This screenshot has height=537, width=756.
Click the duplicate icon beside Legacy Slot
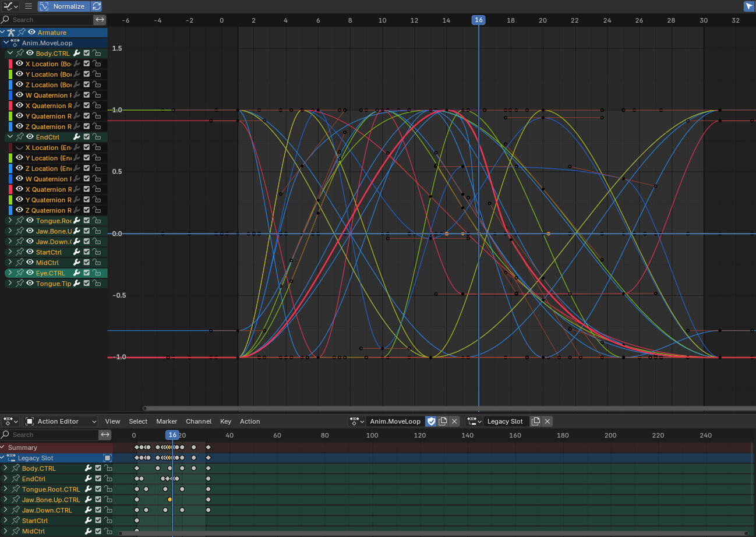[536, 421]
